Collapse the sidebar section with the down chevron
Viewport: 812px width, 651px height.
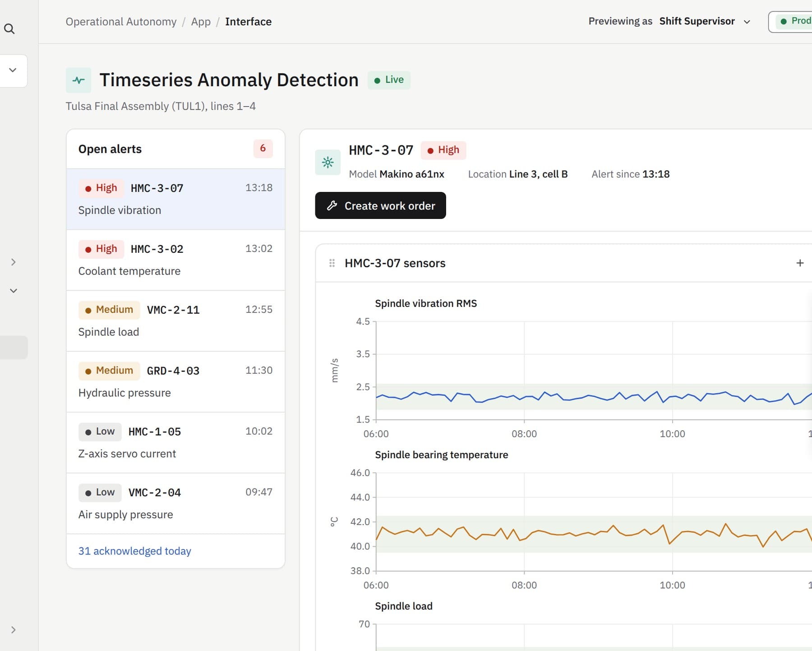[x=14, y=291]
